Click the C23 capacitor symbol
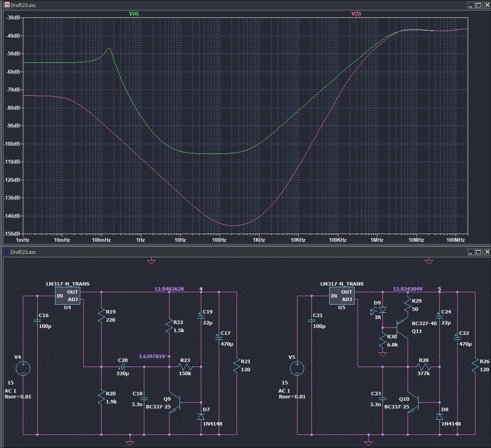491x448 pixels. pos(382,398)
